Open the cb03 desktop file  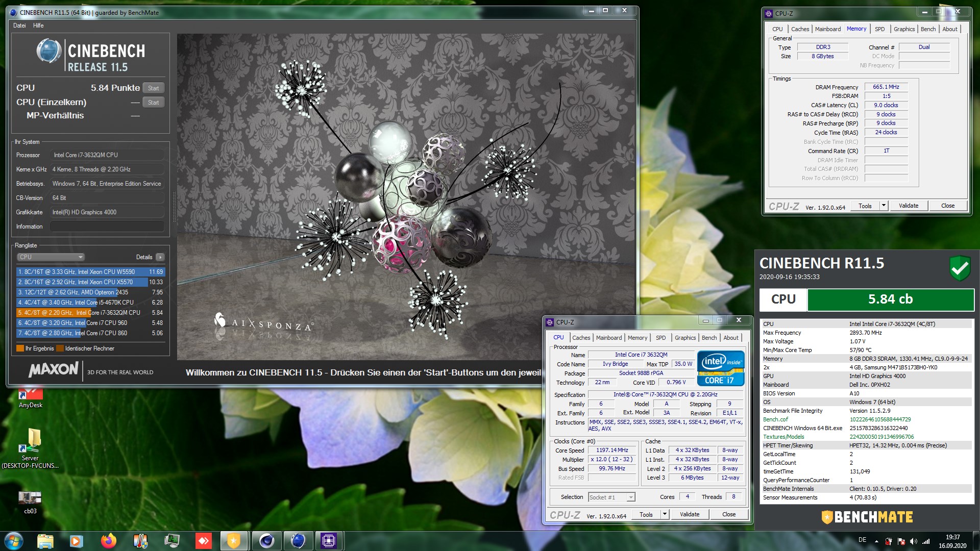click(x=30, y=502)
